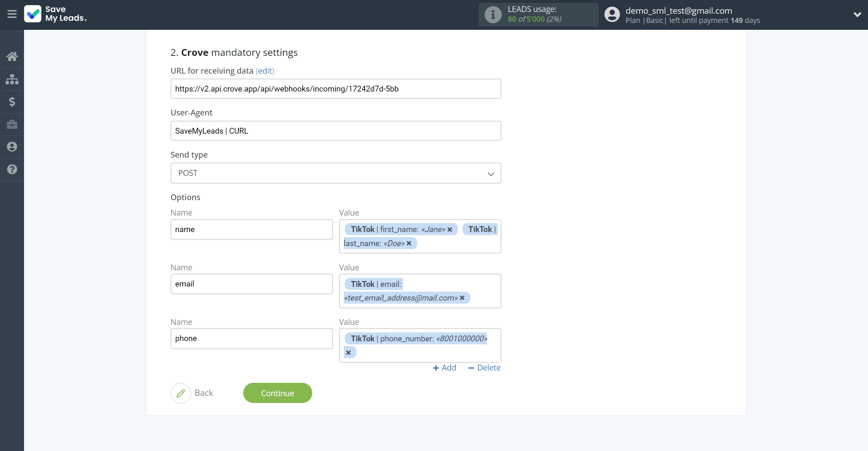Click the pencil Back icon
Screen dimensions: 868x451
pyautogui.click(x=181, y=393)
